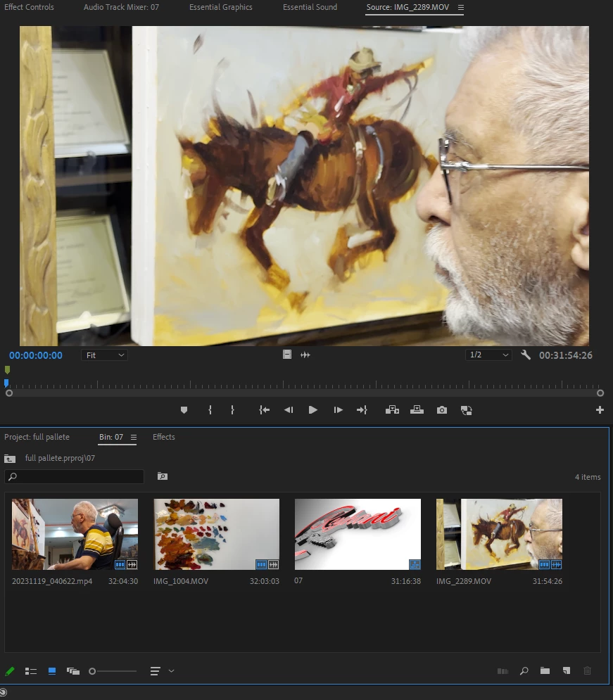Viewport: 613px width, 700px height.
Task: Click the right zoom scroll bar handle
Action: pyautogui.click(x=600, y=393)
